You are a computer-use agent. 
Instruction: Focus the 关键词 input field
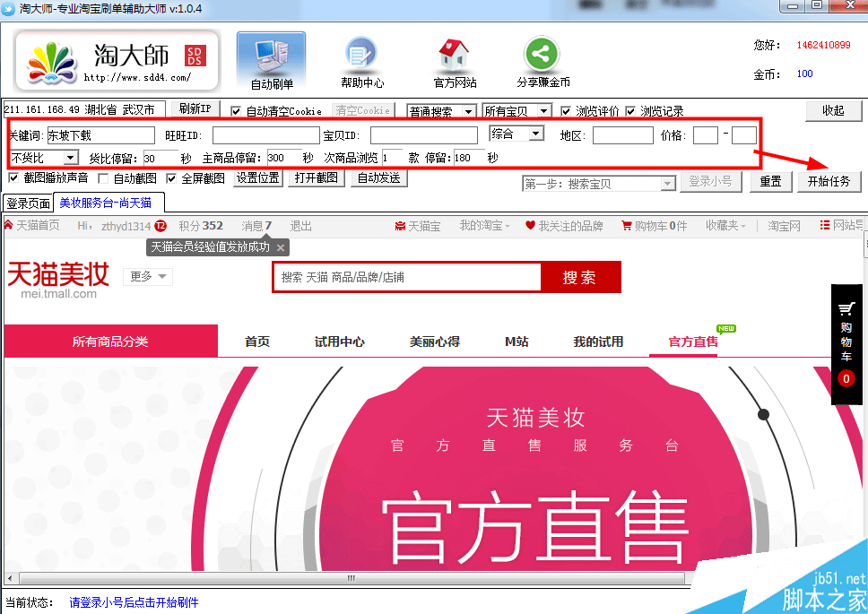(x=100, y=135)
